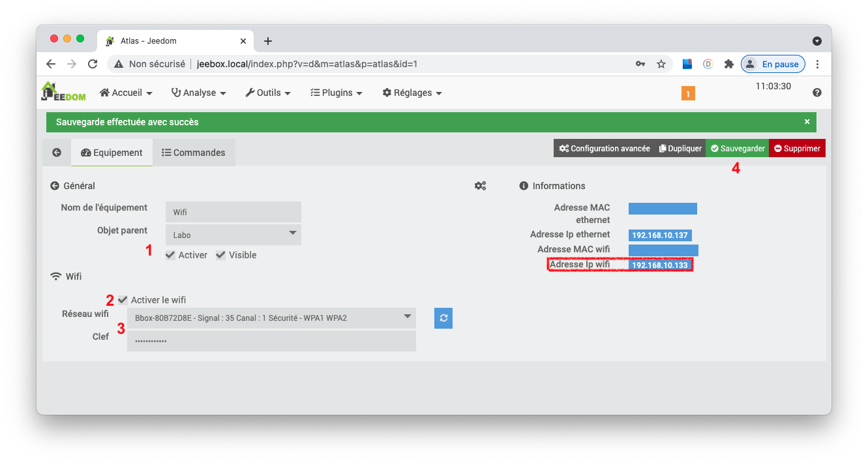The height and width of the screenshot is (463, 868).
Task: Disable the Activer le wifi option
Action: click(x=123, y=299)
